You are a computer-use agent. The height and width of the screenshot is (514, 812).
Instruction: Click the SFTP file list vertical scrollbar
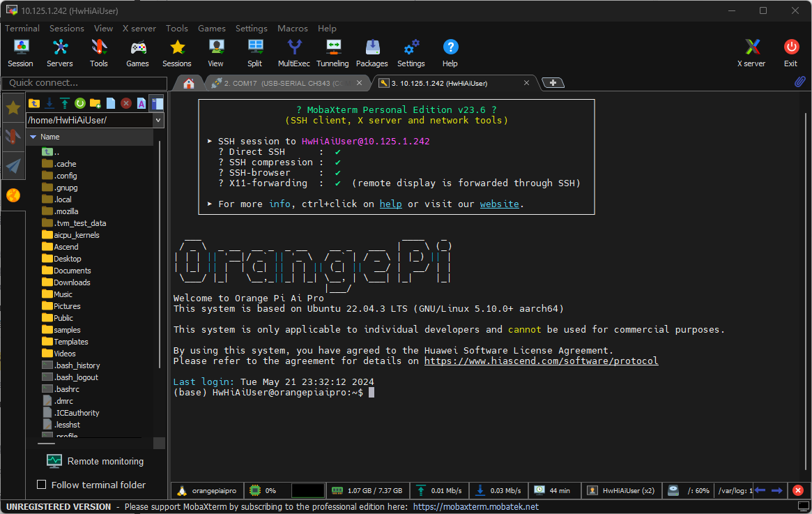tap(160, 254)
